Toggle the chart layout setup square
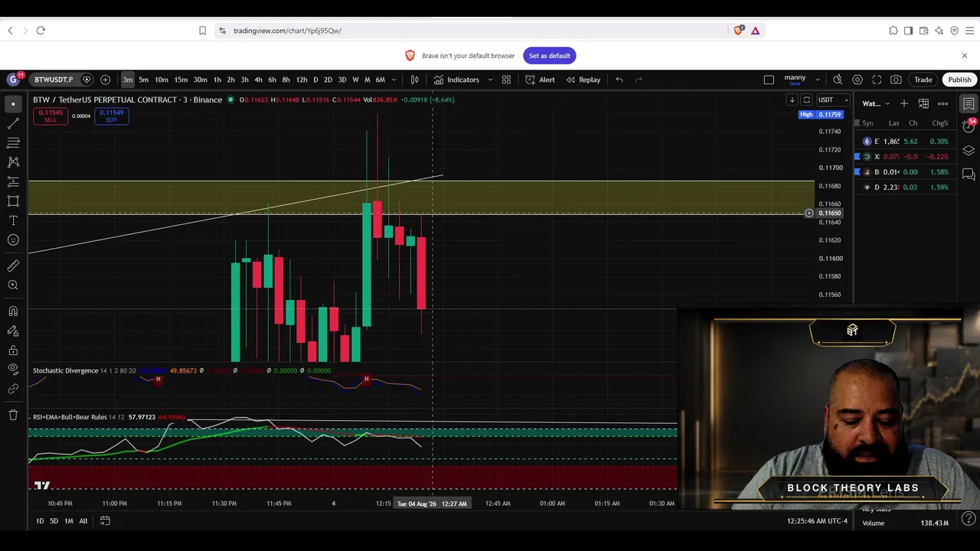 point(769,80)
